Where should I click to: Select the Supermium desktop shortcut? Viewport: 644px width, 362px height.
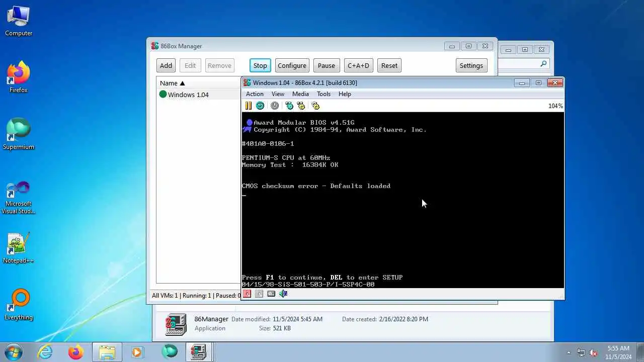19,134
